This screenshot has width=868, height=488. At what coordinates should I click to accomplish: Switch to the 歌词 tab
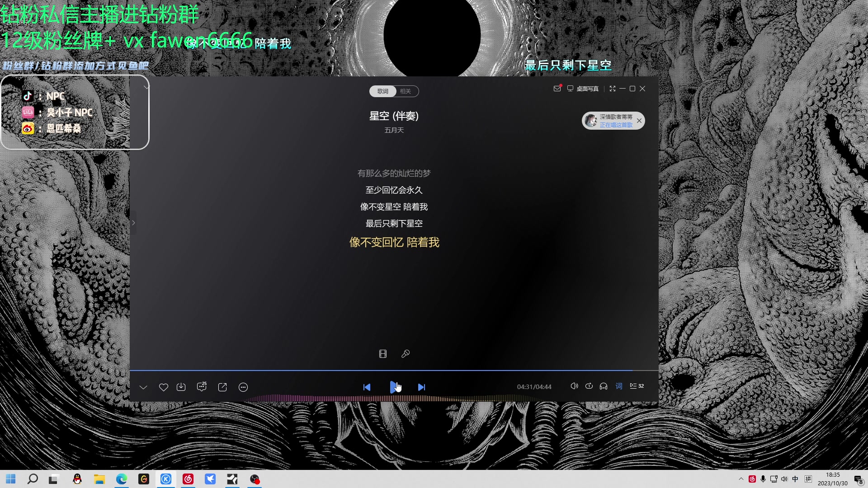[x=383, y=91]
